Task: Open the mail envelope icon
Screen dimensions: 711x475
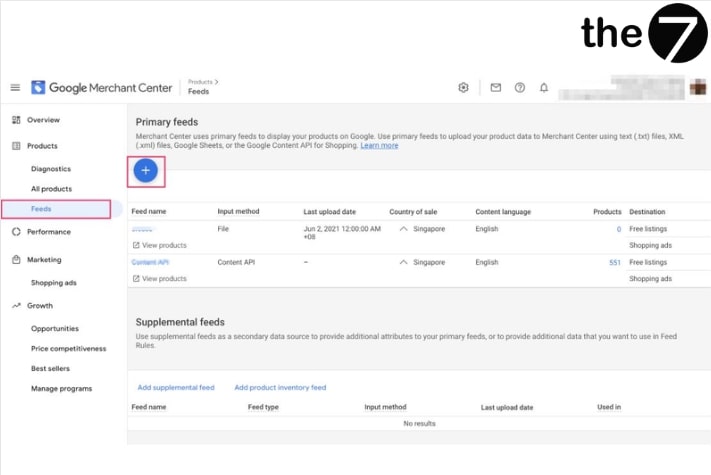Action: point(496,87)
